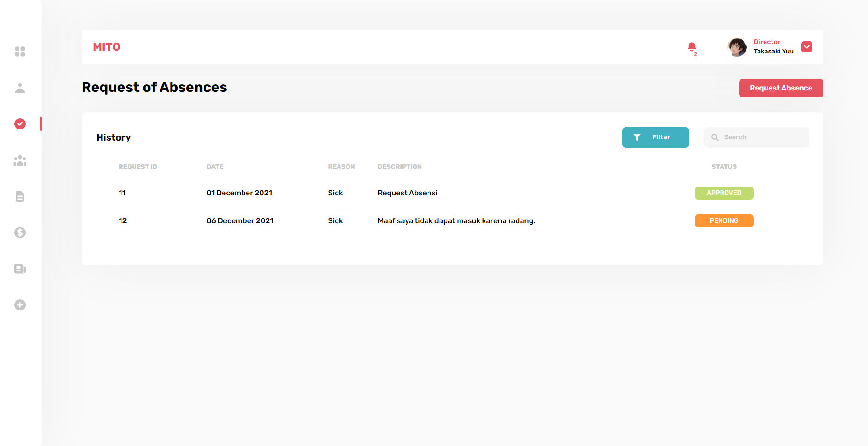
Task: Open the dollar coin sidebar icon
Action: [20, 233]
